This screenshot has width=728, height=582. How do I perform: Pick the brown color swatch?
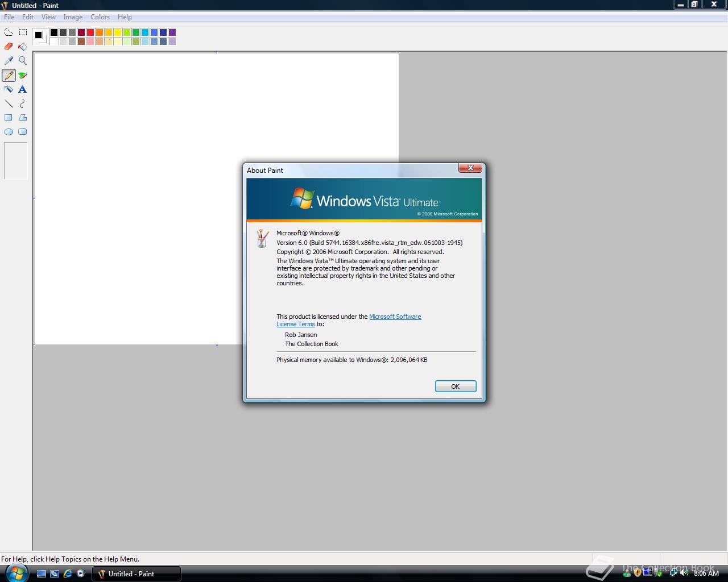pyautogui.click(x=81, y=41)
